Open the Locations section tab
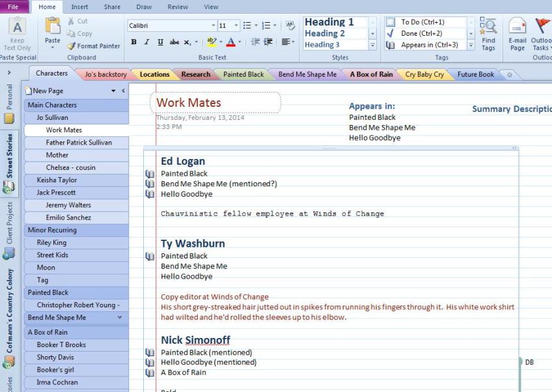The image size is (552, 392). coord(154,74)
